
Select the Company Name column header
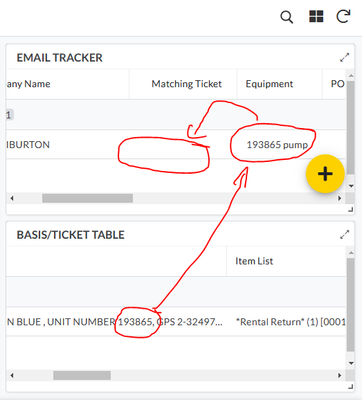click(x=67, y=84)
